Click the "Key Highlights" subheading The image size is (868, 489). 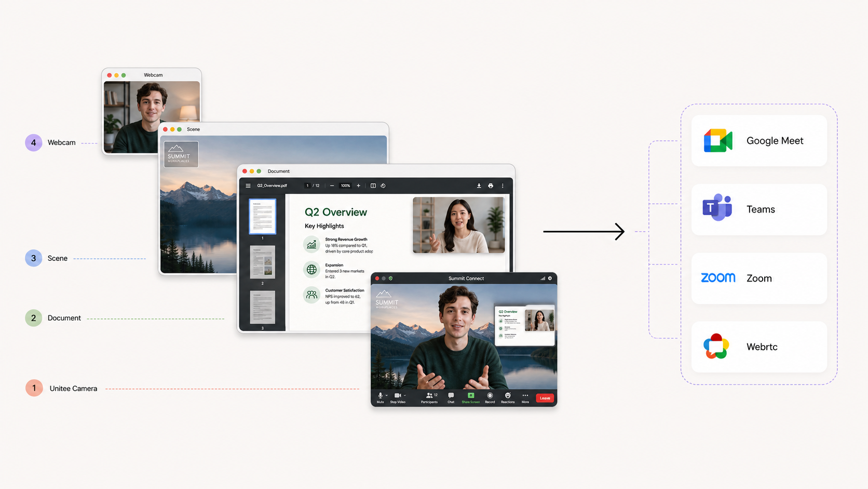tap(324, 226)
